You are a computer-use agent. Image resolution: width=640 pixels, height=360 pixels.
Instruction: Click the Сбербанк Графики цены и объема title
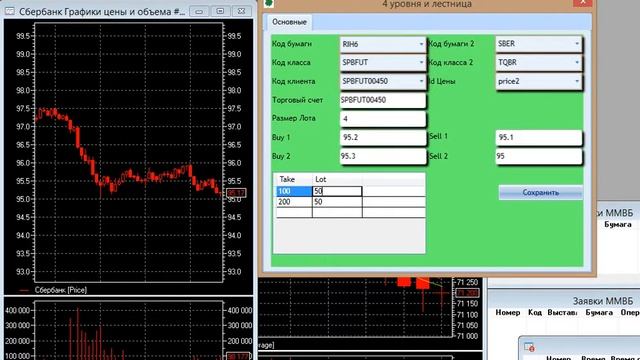(x=102, y=11)
